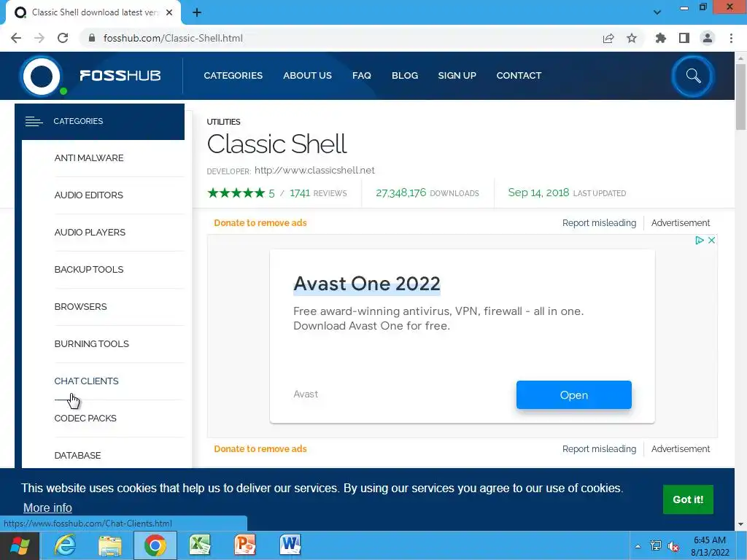Open ABOUT US nav item
Screen dimensions: 747x560
(307, 76)
